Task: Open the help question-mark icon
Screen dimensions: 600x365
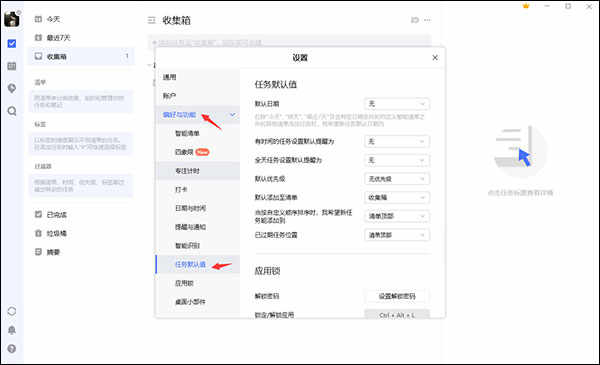Action: tap(12, 349)
